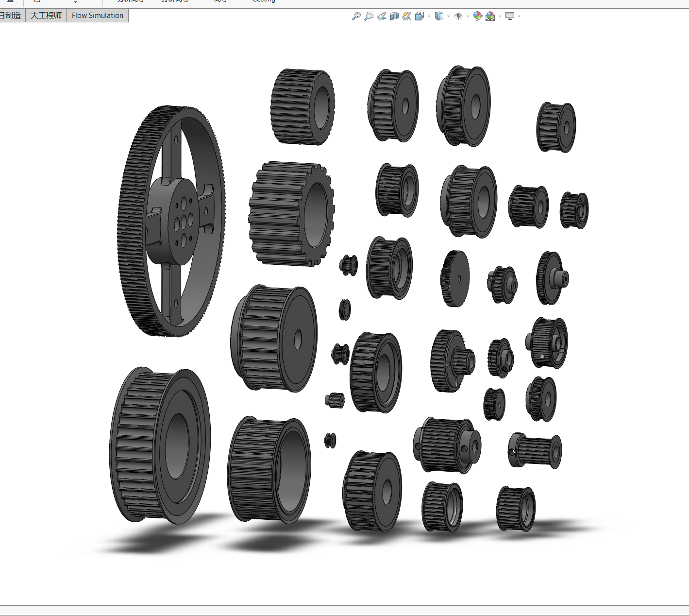The width and height of the screenshot is (689, 616).
Task: Return to the Previous View
Action: coord(382,16)
